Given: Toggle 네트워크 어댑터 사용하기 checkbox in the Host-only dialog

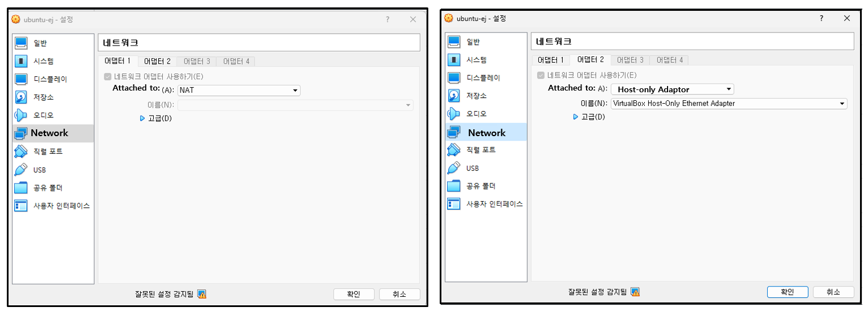Looking at the screenshot, I should (x=541, y=75).
